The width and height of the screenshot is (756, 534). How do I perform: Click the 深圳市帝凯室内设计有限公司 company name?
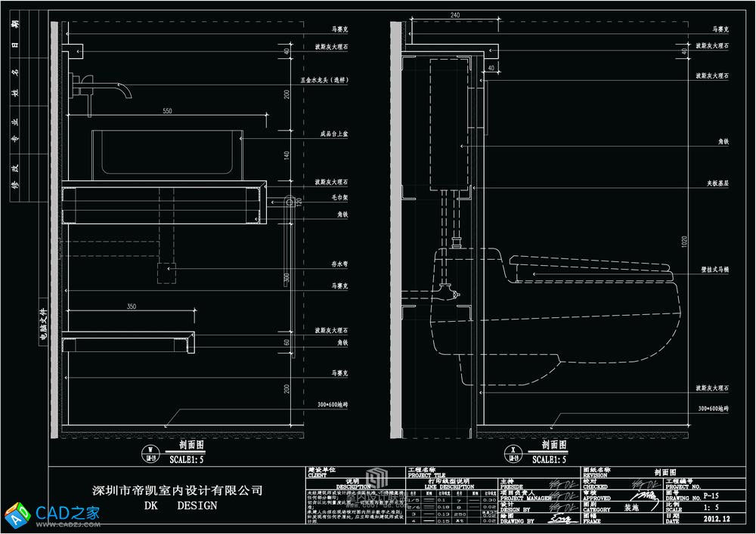tap(178, 490)
